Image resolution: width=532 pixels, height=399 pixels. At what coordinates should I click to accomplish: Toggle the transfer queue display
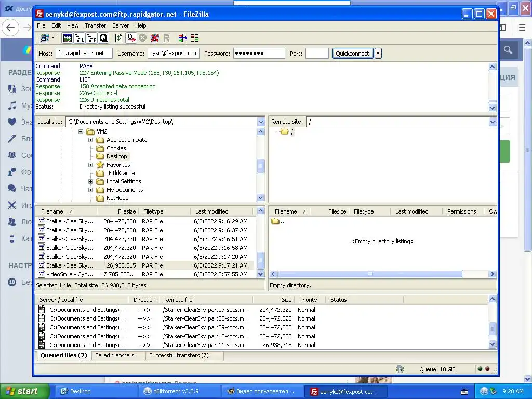coord(103,38)
